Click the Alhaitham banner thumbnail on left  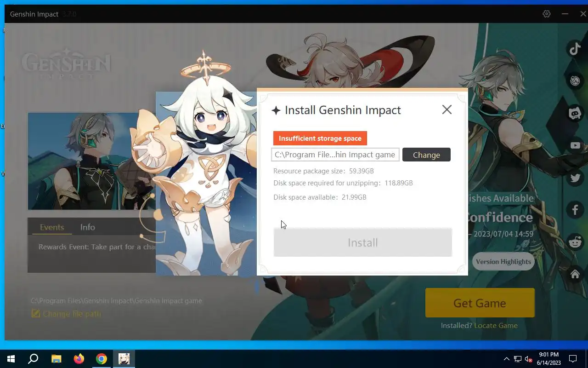click(91, 161)
